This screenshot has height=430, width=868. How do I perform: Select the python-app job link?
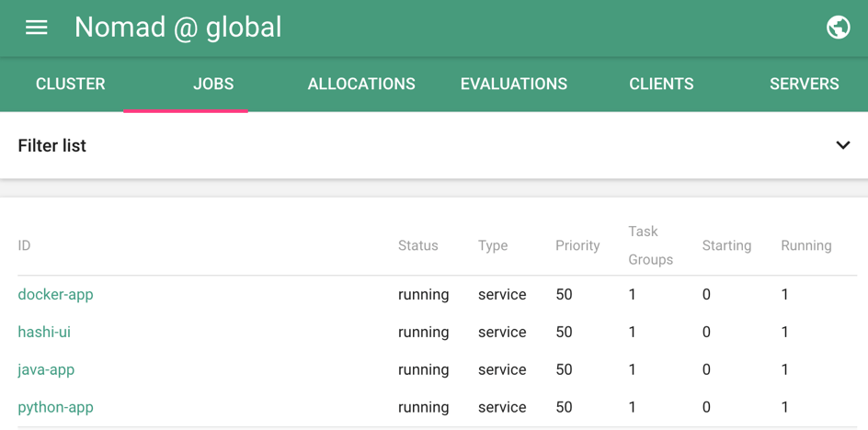click(x=56, y=408)
